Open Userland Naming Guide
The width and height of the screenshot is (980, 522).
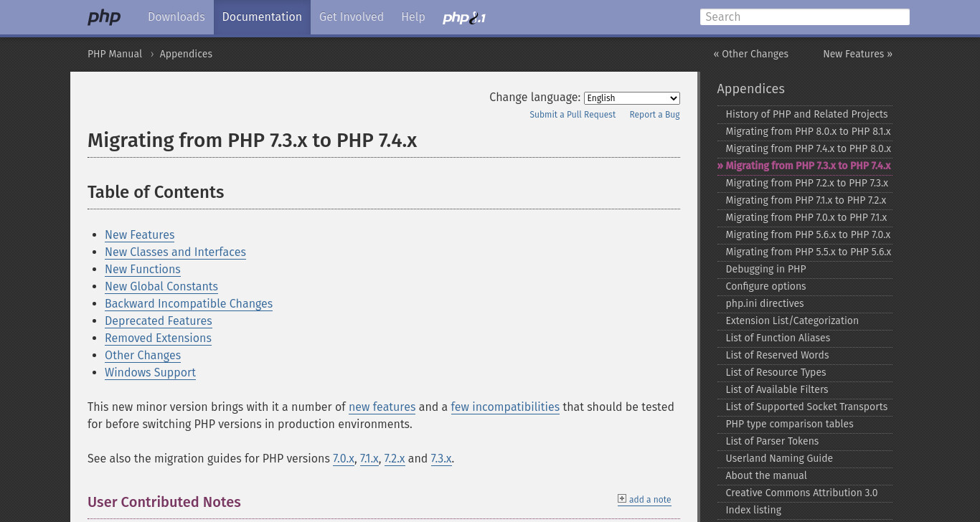[779, 459]
